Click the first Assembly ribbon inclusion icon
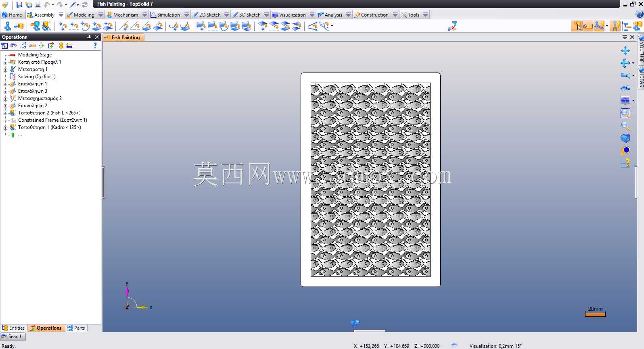 click(x=8, y=26)
